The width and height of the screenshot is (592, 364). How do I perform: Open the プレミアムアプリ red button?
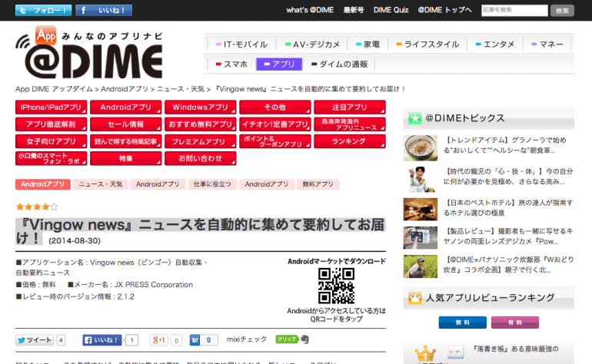201,141
